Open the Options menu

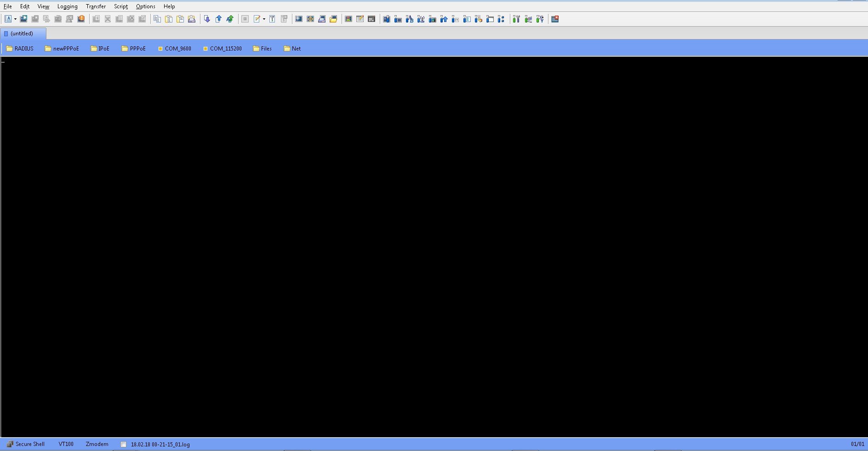tap(146, 6)
